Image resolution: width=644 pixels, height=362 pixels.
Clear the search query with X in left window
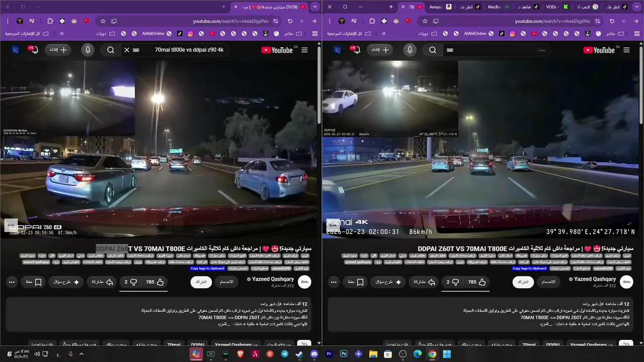coord(127,50)
